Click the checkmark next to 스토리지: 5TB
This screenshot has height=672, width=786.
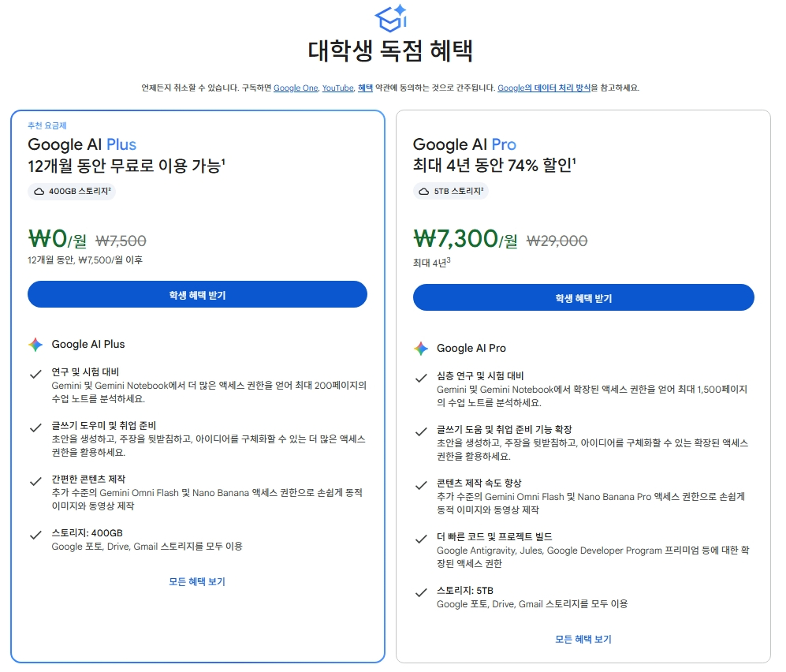pyautogui.click(x=421, y=593)
